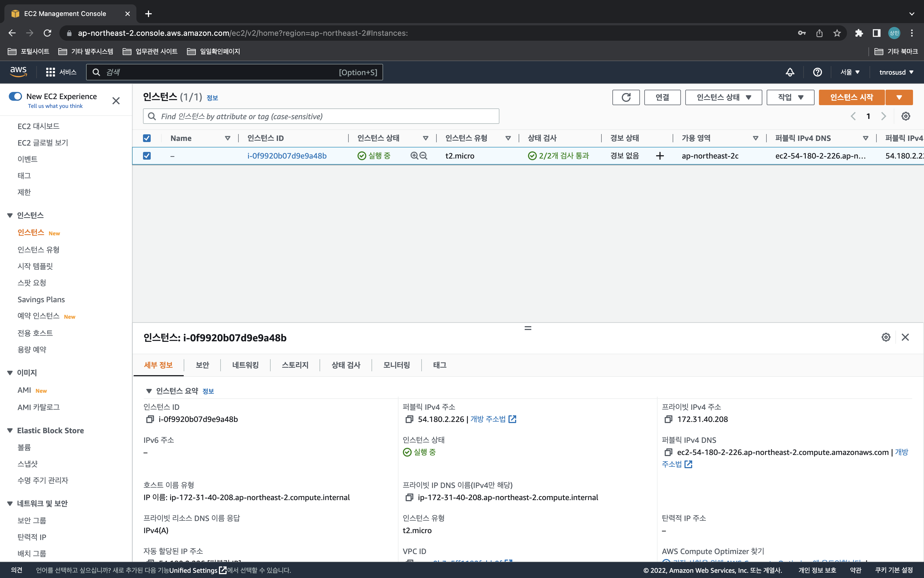Screen dimensions: 924x578
Task: Copy the private IP DNS name
Action: [x=409, y=497]
